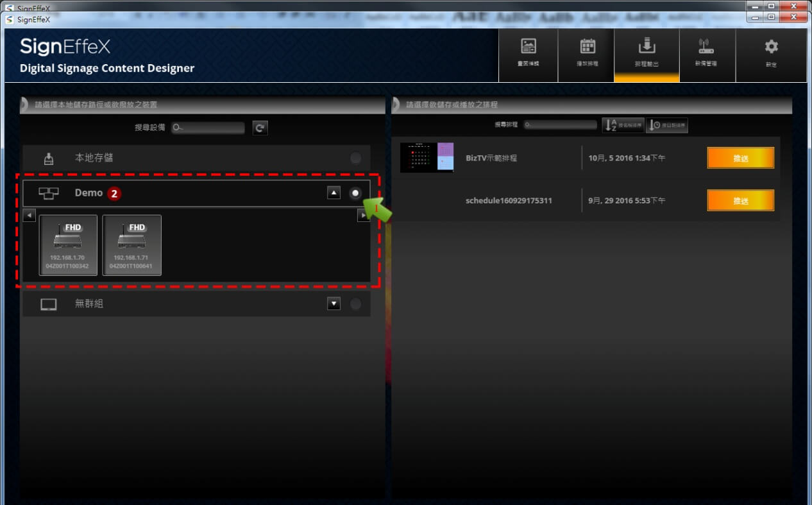Toggle the Demo group radio button
Screen dimensions: 812x505
pyautogui.click(x=355, y=193)
